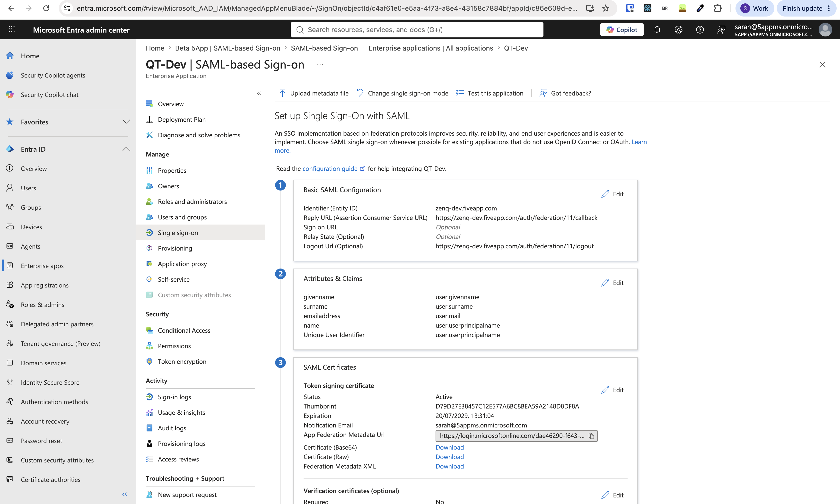Go back in browser history
840x504 pixels.
point(11,8)
